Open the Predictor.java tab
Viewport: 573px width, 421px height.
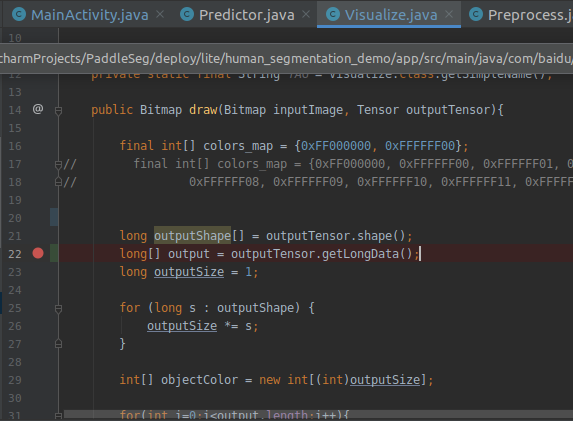click(x=247, y=15)
